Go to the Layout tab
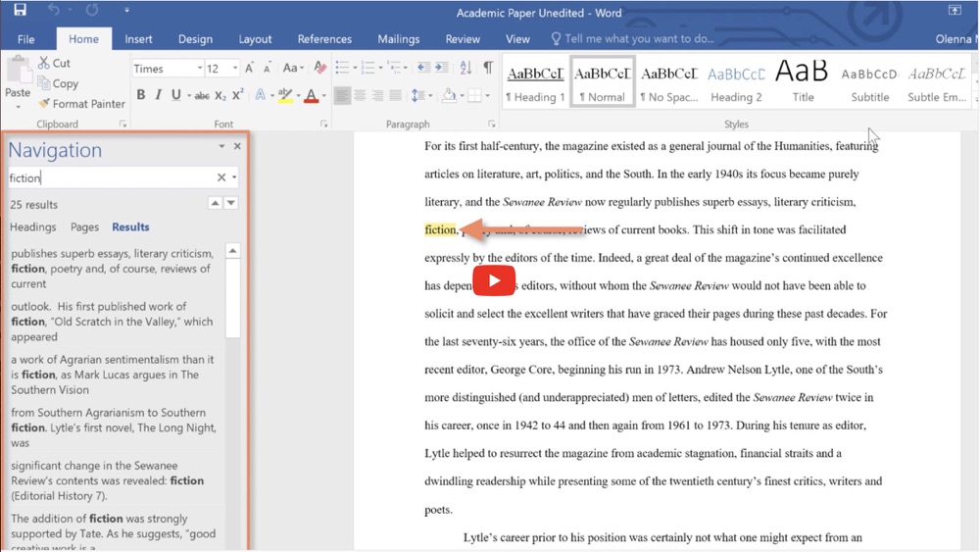The height and width of the screenshot is (552, 980). pos(255,39)
